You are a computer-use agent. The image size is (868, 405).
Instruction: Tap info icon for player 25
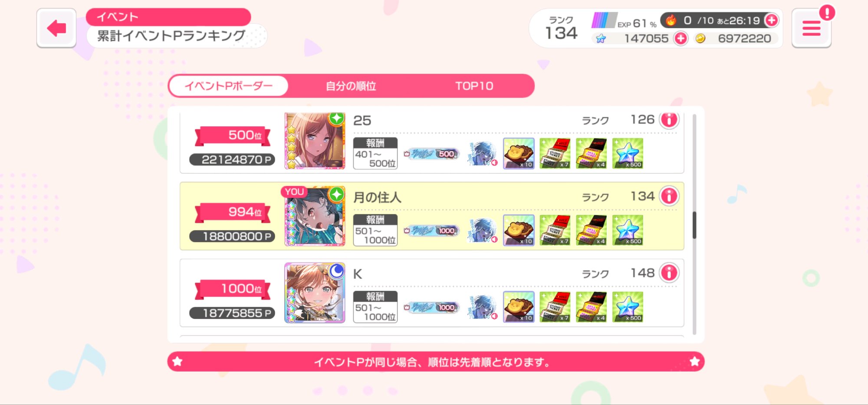pyautogui.click(x=669, y=119)
